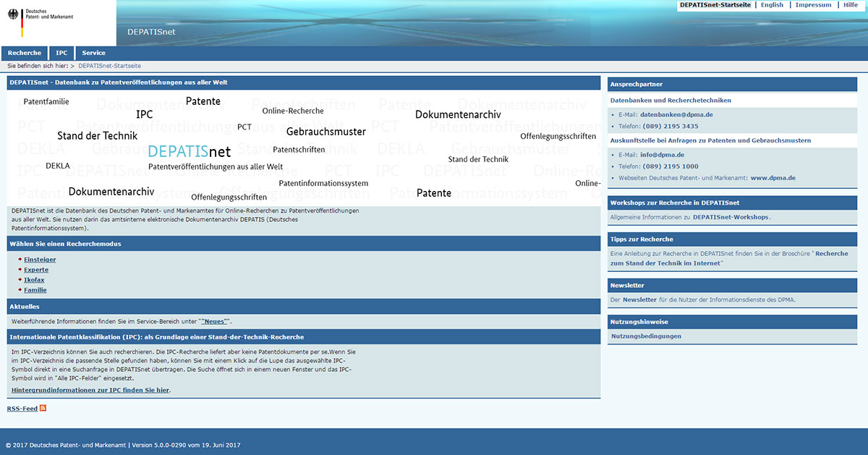Viewport: 868px width, 455px height.
Task: Click the footer version text
Action: [x=186, y=444]
